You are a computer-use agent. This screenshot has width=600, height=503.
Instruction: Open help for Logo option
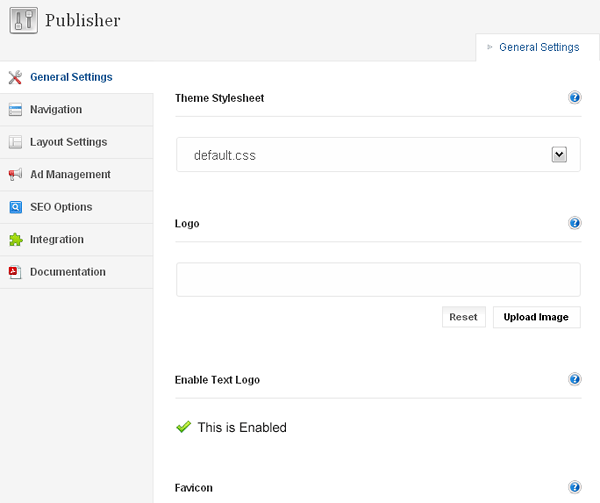tap(575, 224)
